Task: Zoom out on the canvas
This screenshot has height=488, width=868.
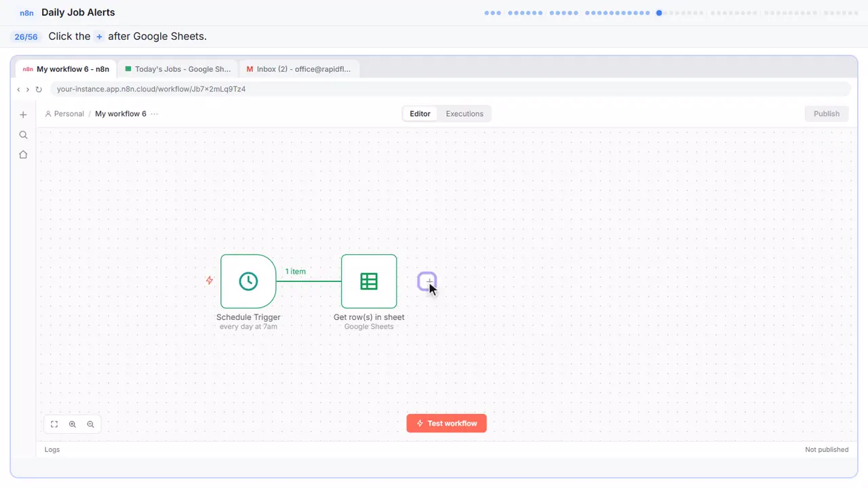Action: 91,424
